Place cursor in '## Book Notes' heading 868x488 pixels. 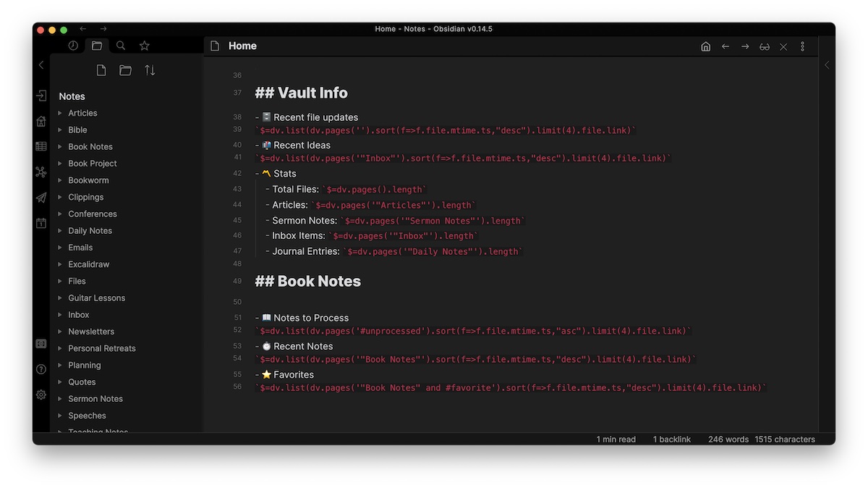click(x=307, y=281)
